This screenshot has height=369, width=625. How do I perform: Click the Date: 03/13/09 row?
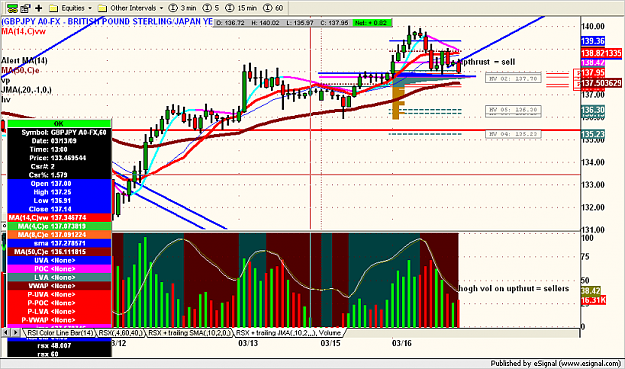tap(59, 141)
